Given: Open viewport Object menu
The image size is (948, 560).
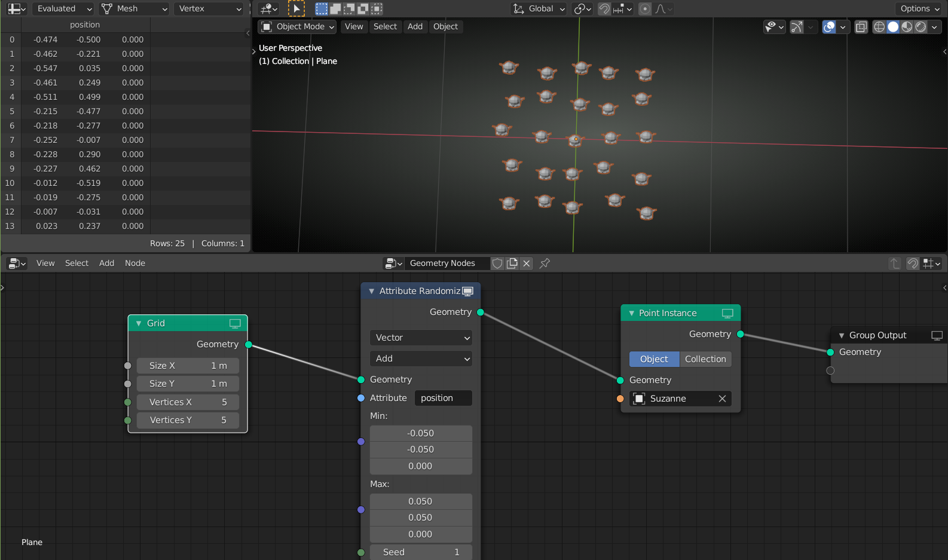Looking at the screenshot, I should coord(445,27).
